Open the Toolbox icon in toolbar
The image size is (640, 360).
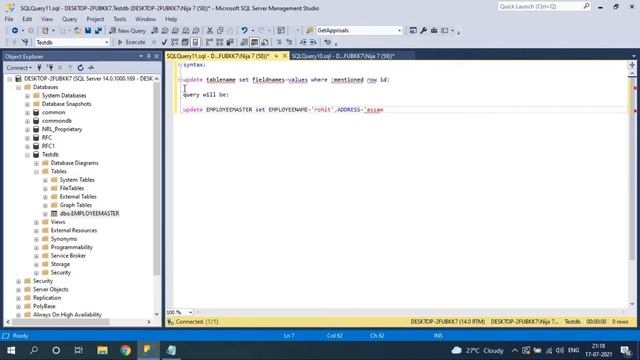(434, 31)
